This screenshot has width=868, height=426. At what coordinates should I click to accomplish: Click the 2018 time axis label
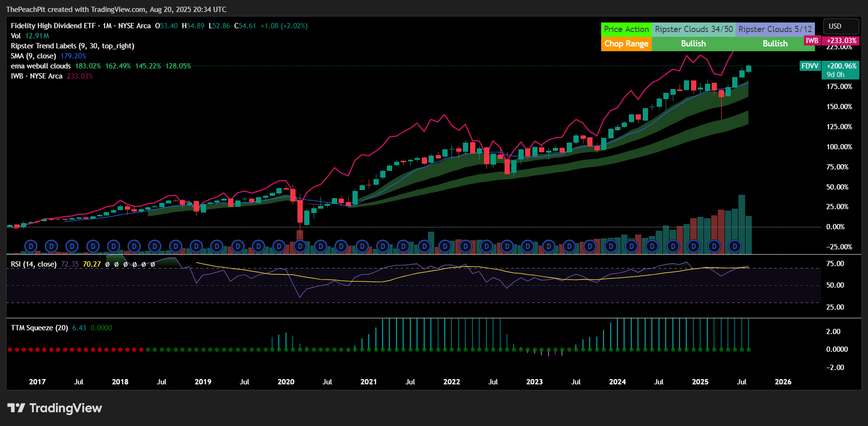120,382
